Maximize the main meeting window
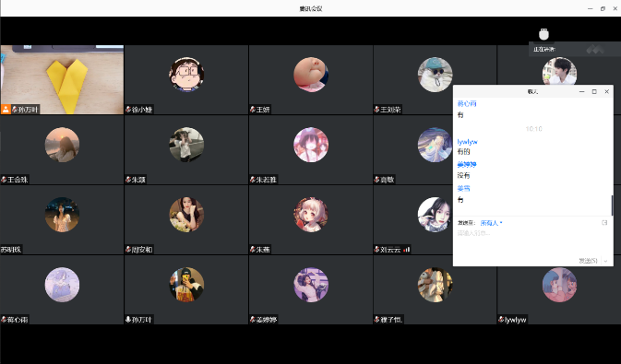This screenshot has width=621, height=364. tap(603, 8)
